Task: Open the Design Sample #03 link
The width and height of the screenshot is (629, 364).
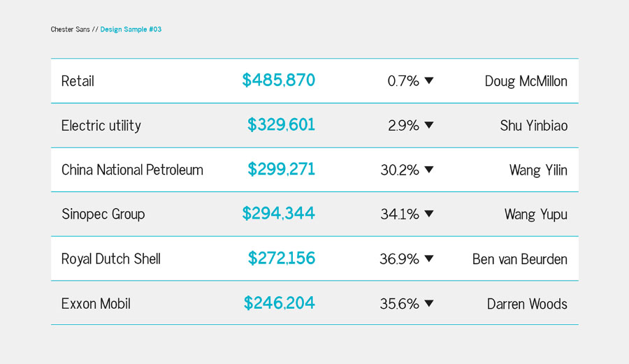Action: pos(131,29)
